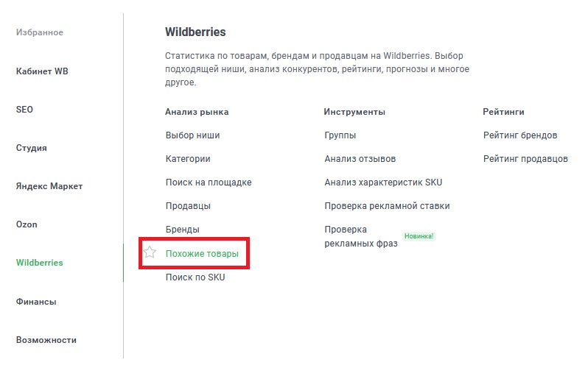The image size is (588, 365).
Task: Open Проверка рекламных фраз marked Новинка
Action: 360,236
